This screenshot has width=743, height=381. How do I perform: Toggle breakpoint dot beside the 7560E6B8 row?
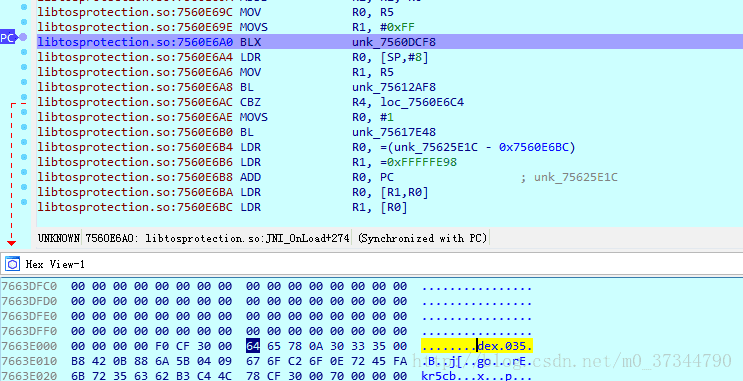24,172
